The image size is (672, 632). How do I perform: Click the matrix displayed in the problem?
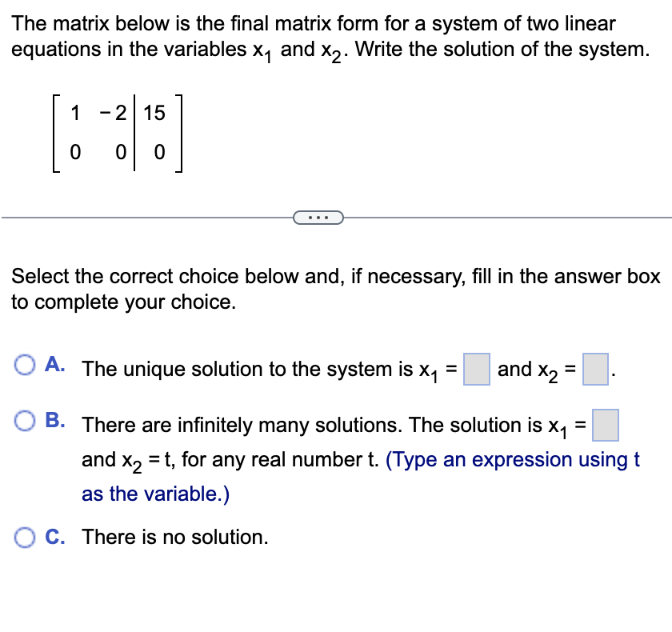(118, 134)
